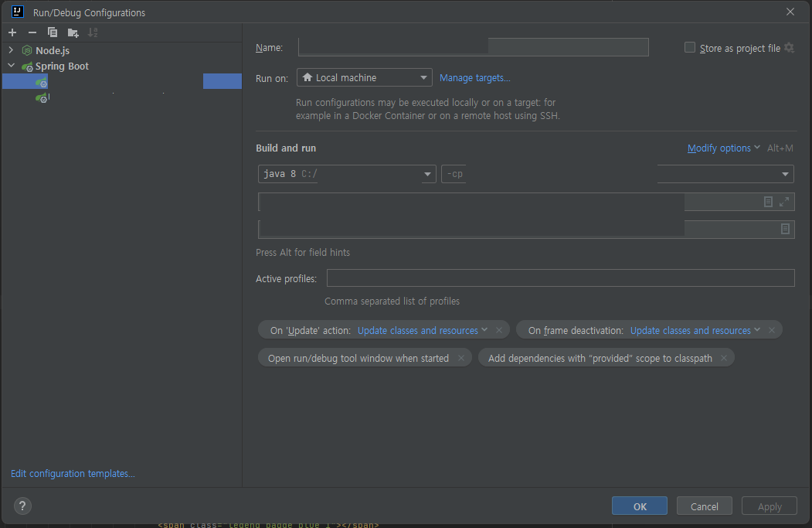
Task: Add a new run configuration with the plus icon
Action: [x=12, y=32]
